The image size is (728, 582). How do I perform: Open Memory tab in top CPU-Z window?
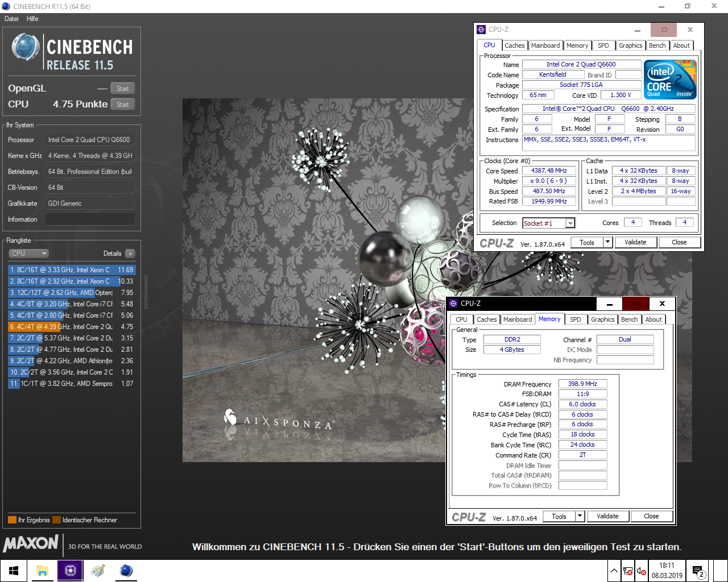pyautogui.click(x=577, y=45)
